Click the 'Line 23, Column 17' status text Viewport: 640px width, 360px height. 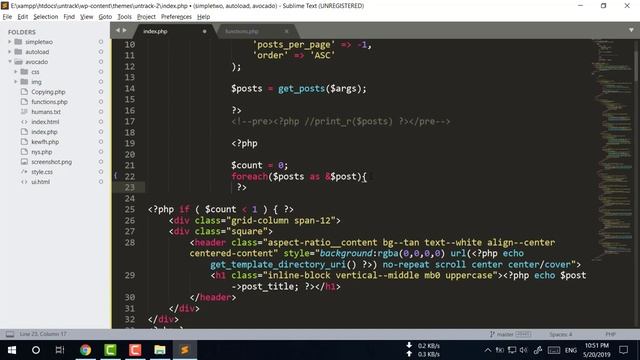pyautogui.click(x=43, y=334)
